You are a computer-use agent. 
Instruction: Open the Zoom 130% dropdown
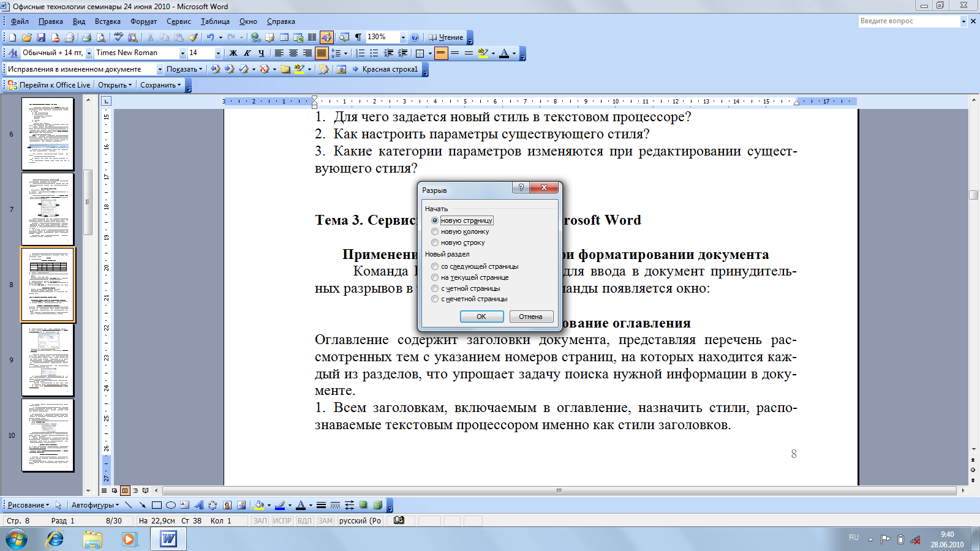tap(402, 37)
